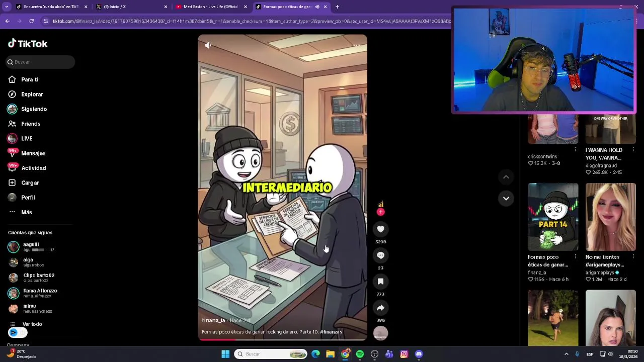Open followed account miruu
The image size is (644, 362).
pos(30,308)
